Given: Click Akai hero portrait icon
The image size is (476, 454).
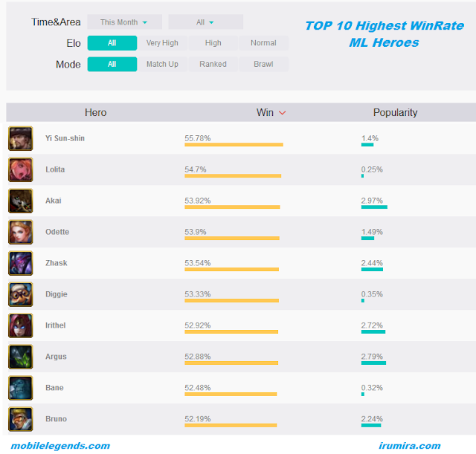Looking at the screenshot, I should click(21, 201).
